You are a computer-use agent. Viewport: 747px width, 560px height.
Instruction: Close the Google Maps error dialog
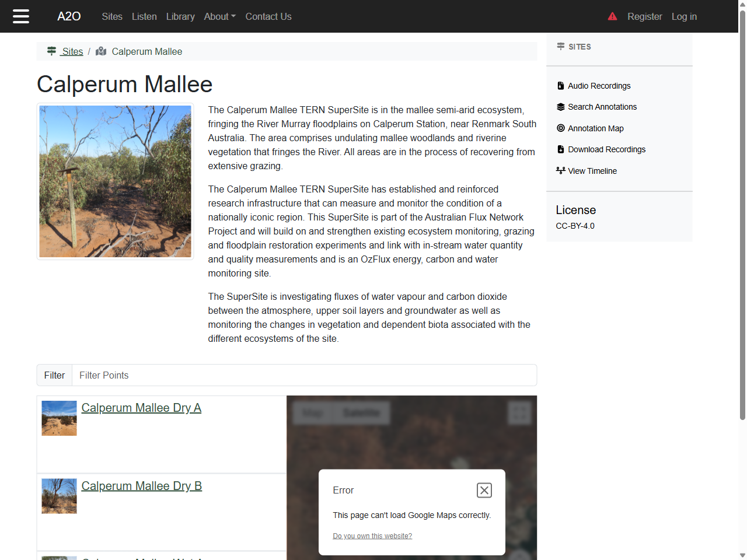click(x=484, y=491)
